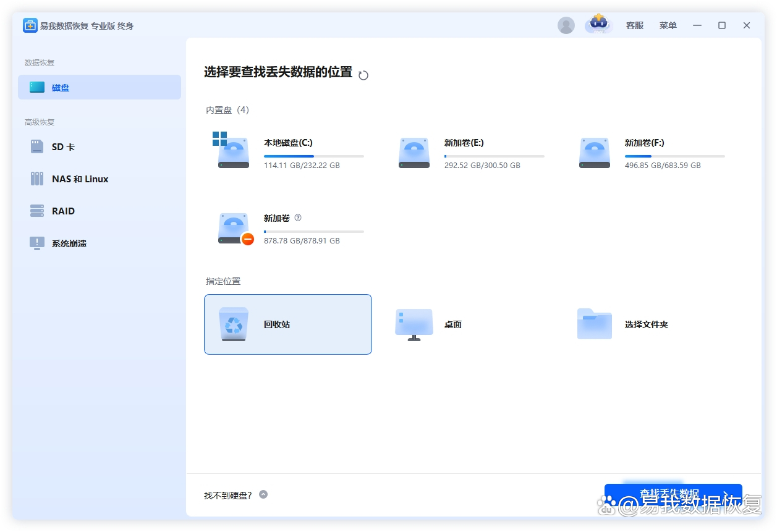The image size is (777, 532).
Task: Click the E: drive usage bar
Action: click(x=495, y=156)
